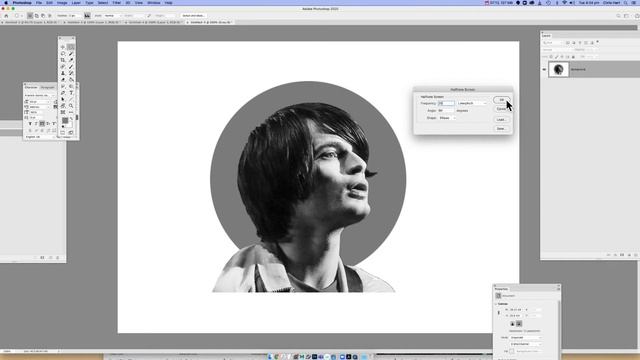Select the Type tool
This screenshot has height=360, width=640.
pos(71,93)
